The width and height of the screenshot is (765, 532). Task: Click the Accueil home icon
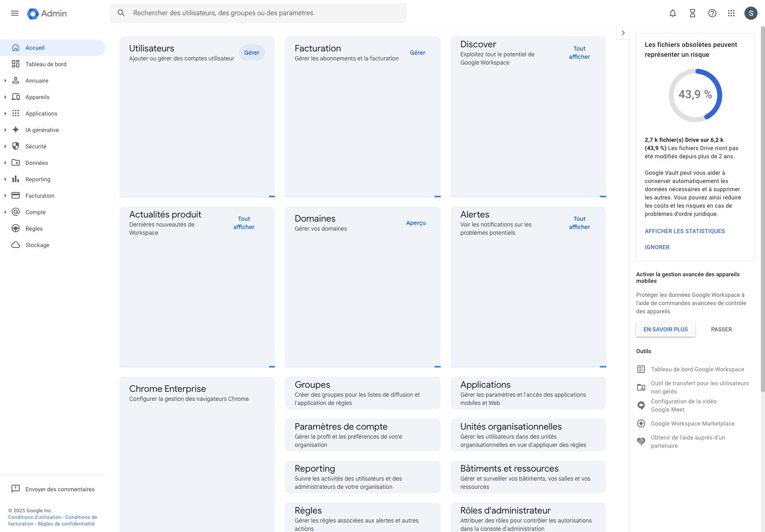point(16,48)
